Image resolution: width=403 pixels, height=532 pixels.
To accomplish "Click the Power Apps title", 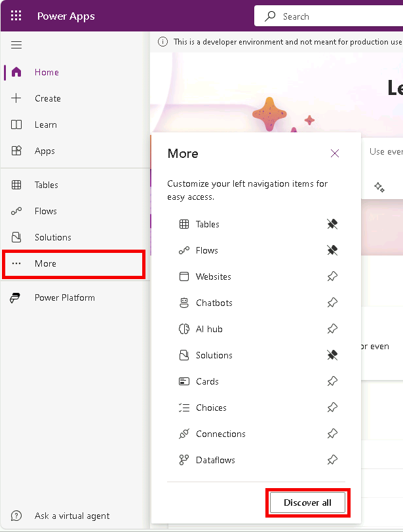I will pos(66,16).
